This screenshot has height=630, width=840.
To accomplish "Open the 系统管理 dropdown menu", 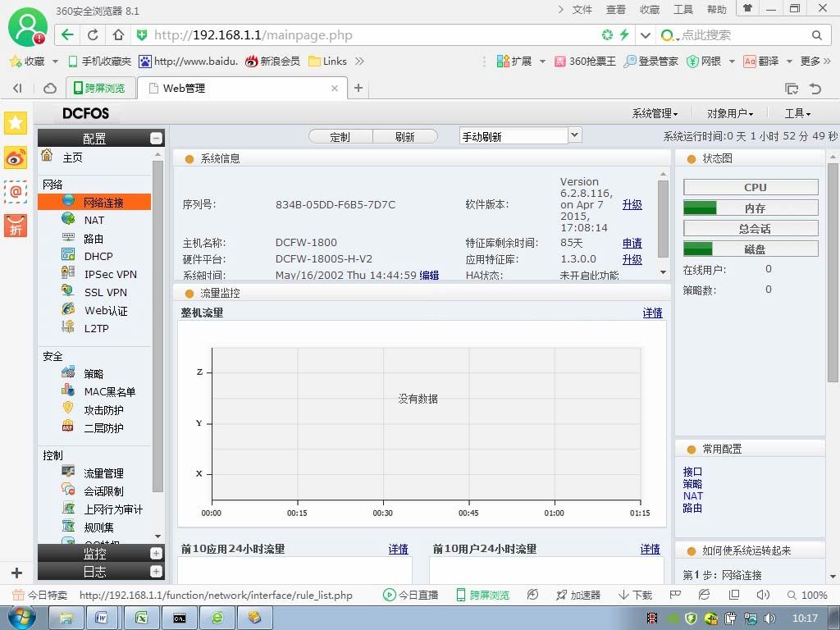I will click(x=655, y=113).
